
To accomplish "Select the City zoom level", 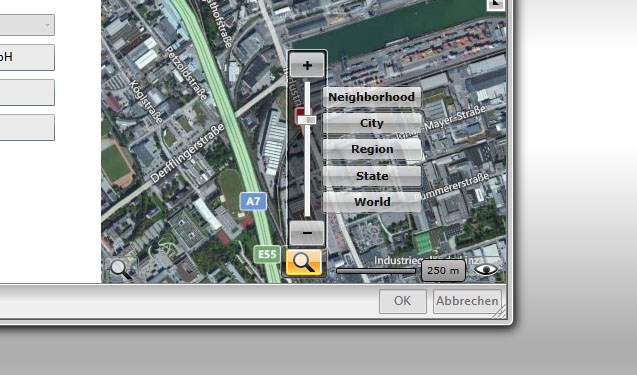I will [x=372, y=123].
